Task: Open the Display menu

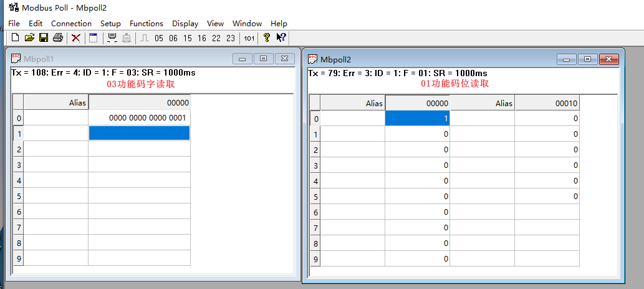Action: tap(185, 24)
